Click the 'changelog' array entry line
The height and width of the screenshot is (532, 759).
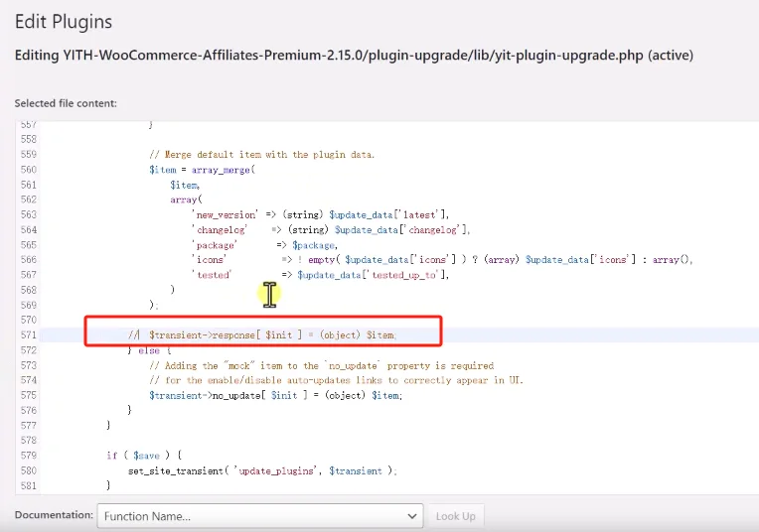click(331, 229)
